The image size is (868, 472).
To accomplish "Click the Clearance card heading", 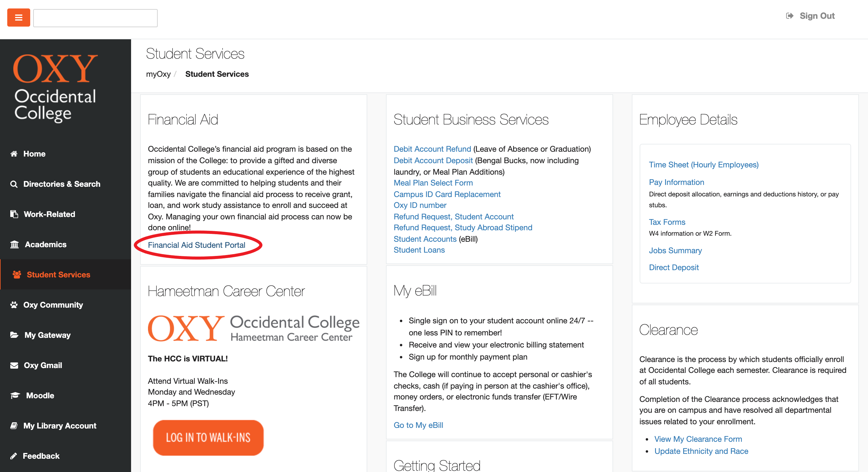I will coord(668,330).
